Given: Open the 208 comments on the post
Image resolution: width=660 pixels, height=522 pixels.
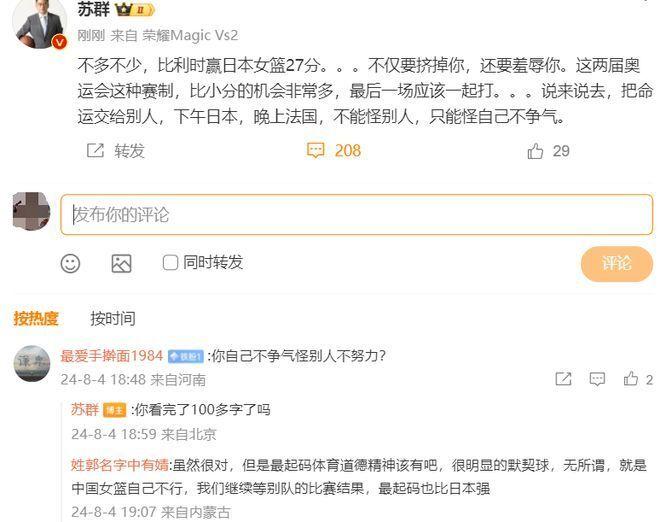Looking at the screenshot, I should pyautogui.click(x=334, y=150).
